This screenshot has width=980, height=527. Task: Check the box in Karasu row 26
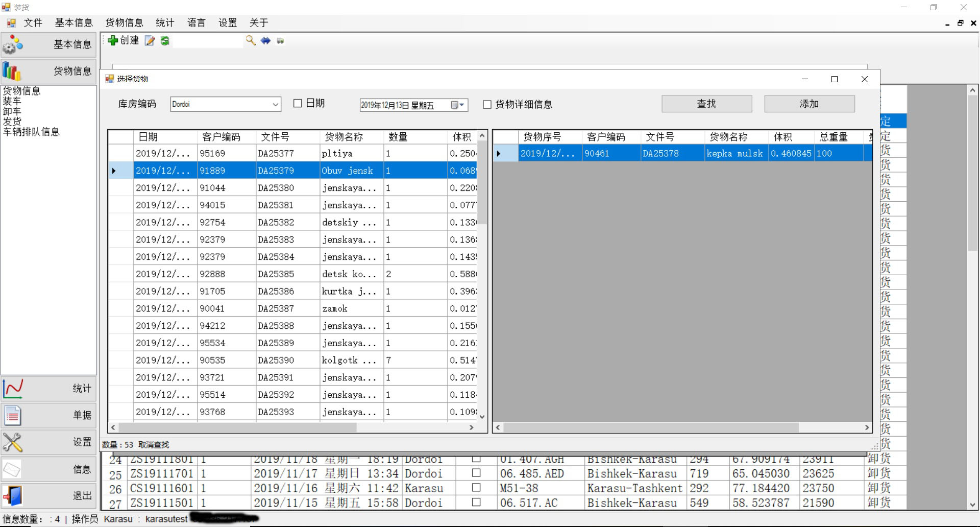pos(476,488)
